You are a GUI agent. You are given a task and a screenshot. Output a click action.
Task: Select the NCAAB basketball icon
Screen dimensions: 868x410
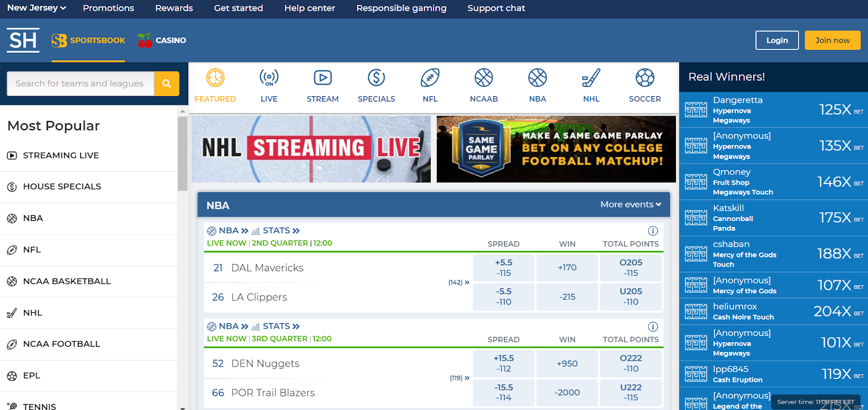pos(484,78)
